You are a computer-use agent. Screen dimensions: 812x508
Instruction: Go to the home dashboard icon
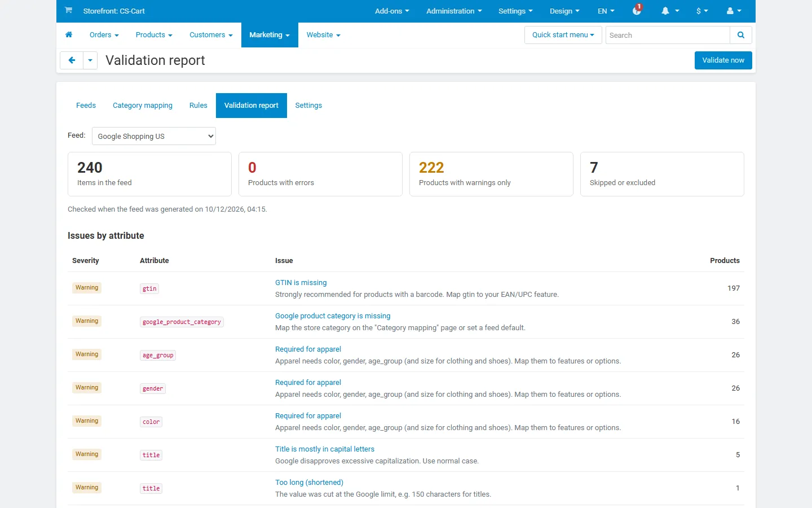tap(69, 35)
